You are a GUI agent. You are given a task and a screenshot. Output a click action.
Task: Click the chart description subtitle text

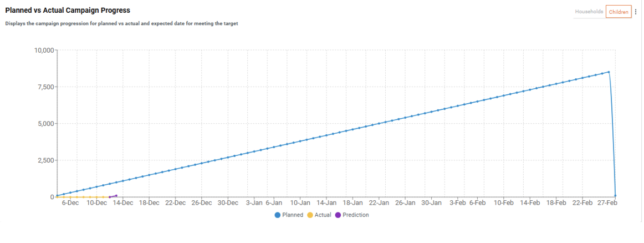[x=121, y=23]
